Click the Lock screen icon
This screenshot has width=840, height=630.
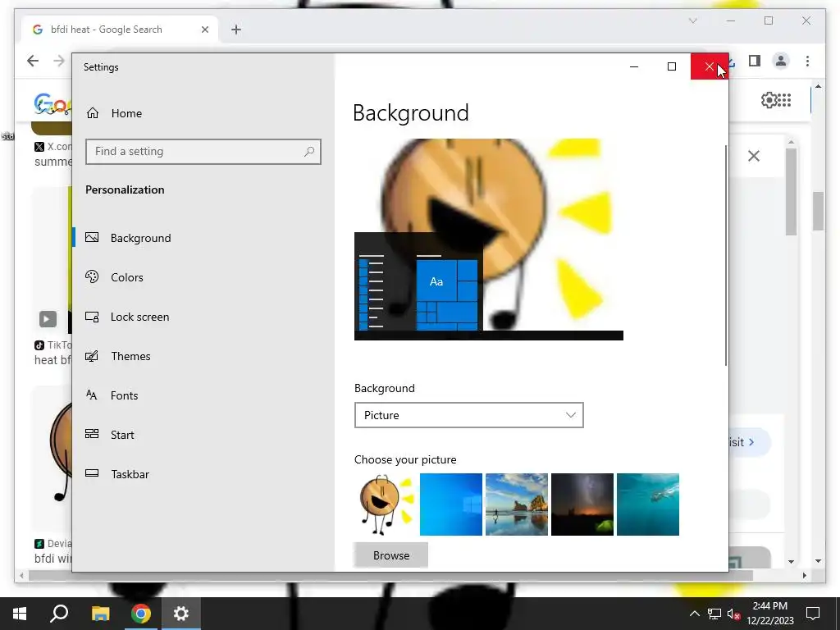pos(92,317)
